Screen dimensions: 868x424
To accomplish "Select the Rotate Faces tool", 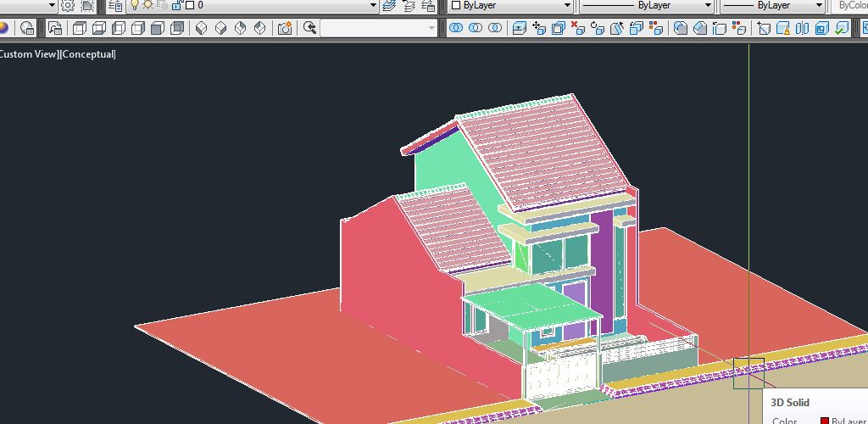I will [598, 28].
